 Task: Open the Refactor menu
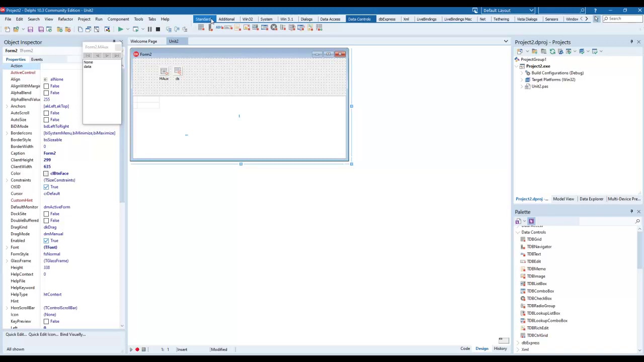(65, 19)
